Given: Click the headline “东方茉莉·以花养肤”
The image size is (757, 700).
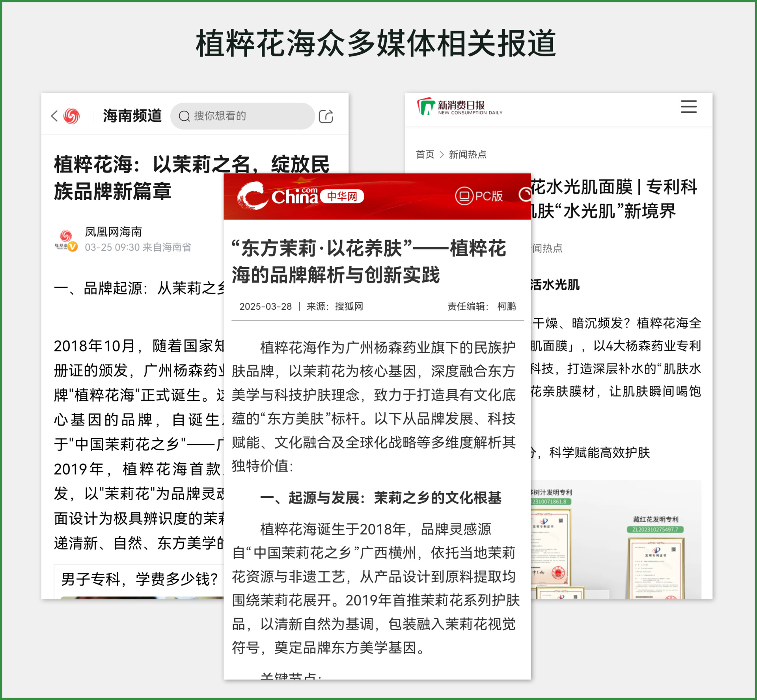Looking at the screenshot, I should pos(369,261).
